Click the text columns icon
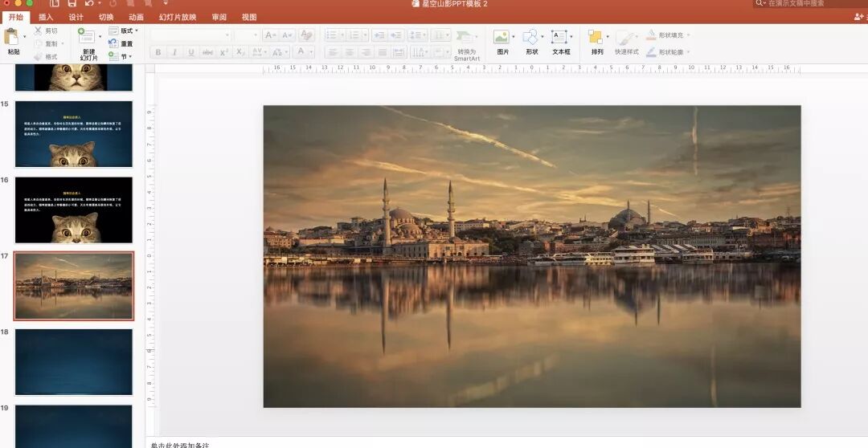868x448 pixels. [x=439, y=35]
